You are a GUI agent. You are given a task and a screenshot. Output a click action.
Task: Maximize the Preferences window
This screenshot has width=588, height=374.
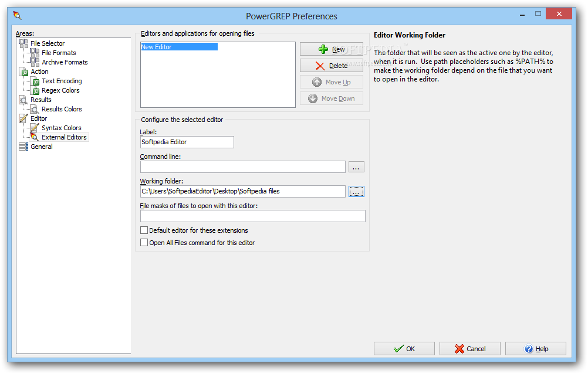(x=538, y=14)
